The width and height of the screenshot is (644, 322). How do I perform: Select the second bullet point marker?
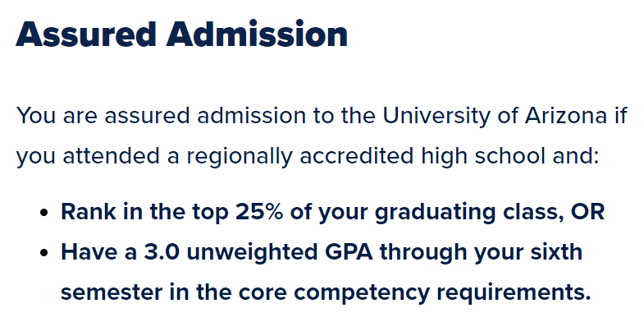[44, 253]
